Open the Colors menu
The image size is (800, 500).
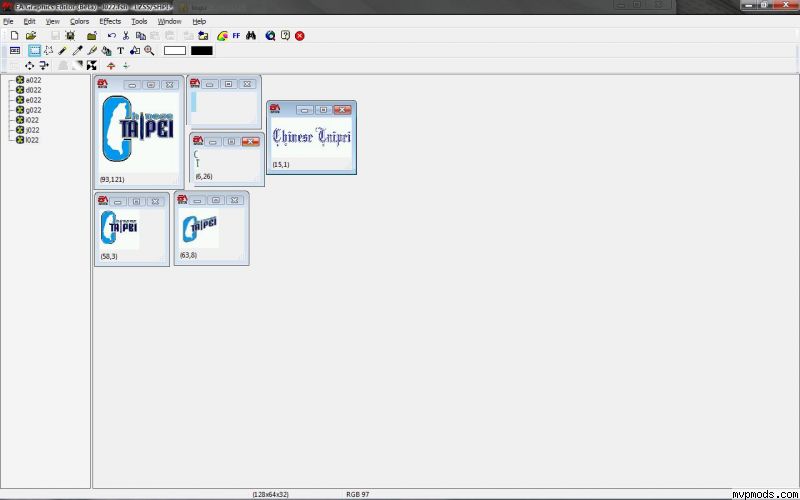point(80,21)
